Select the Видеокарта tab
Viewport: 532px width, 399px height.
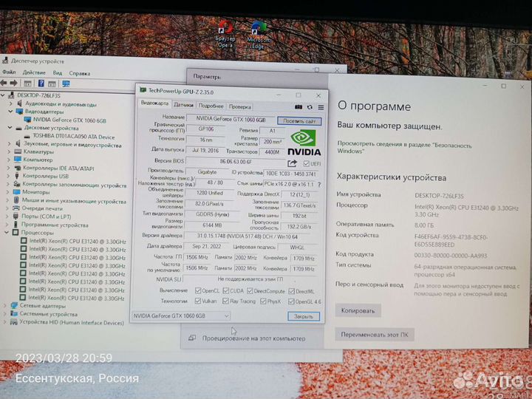tap(154, 103)
